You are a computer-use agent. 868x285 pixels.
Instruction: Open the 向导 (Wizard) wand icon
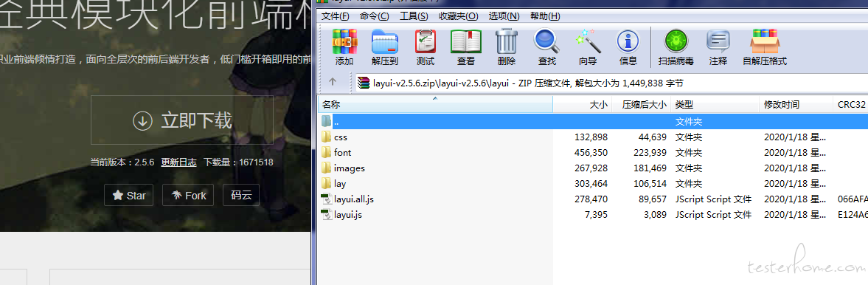(x=587, y=41)
